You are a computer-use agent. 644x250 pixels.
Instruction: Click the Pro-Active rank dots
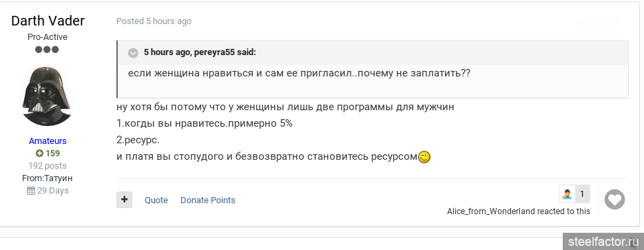click(47, 50)
